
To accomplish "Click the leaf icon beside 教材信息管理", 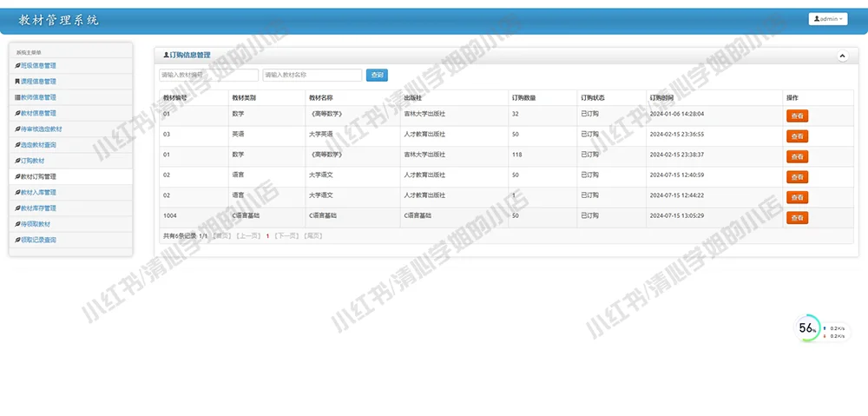I will 17,113.
